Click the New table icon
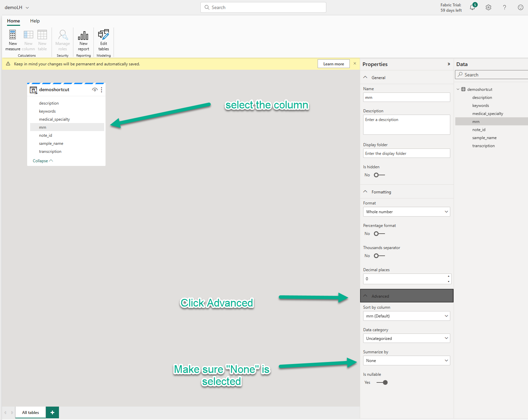Screen dimensions: 528x420 click(x=42, y=35)
